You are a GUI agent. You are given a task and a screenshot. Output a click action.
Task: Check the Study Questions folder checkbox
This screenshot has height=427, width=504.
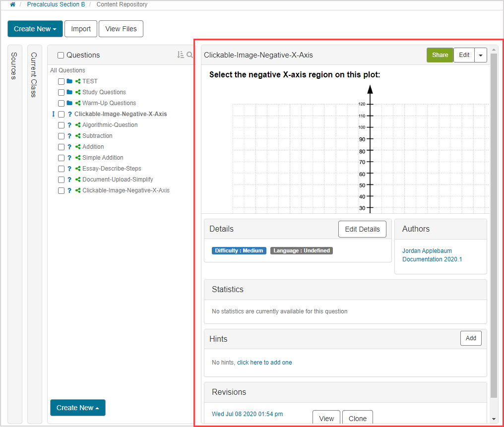pyautogui.click(x=61, y=92)
